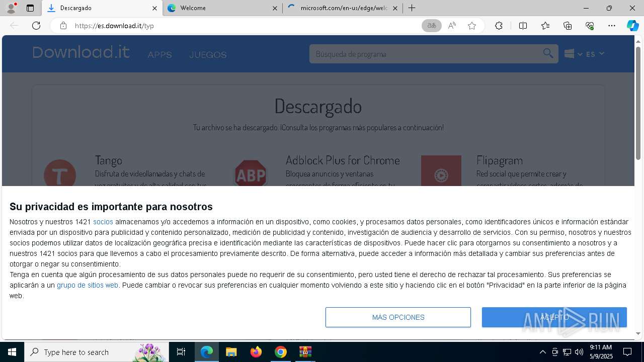
Task: Open the Extensions puzzle icon
Action: [499, 26]
